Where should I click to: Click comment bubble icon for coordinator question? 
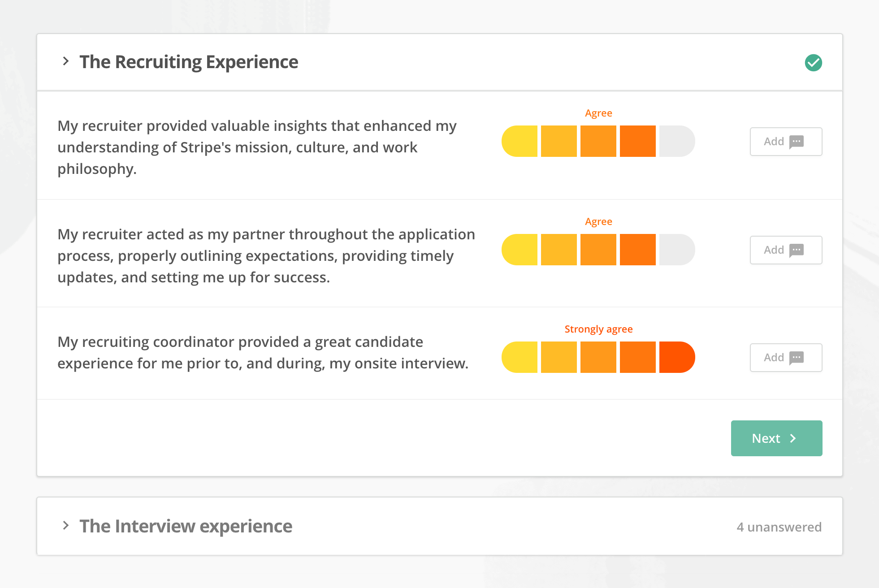(797, 358)
